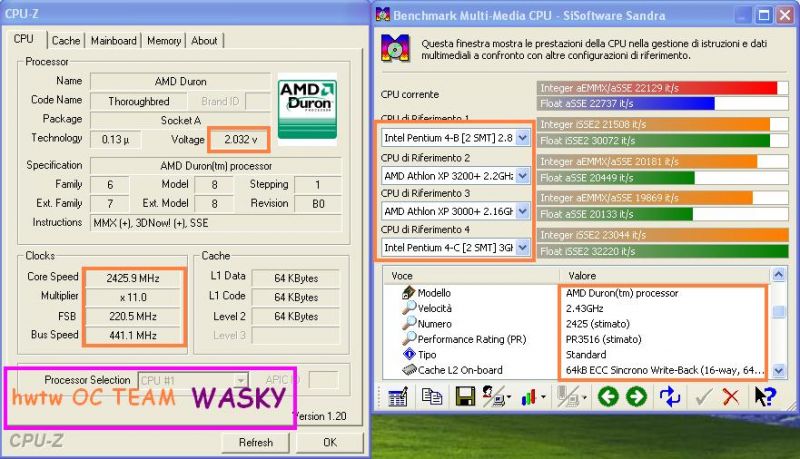Open the About tab in CPU-Z
This screenshot has width=800, height=459.
tap(204, 41)
